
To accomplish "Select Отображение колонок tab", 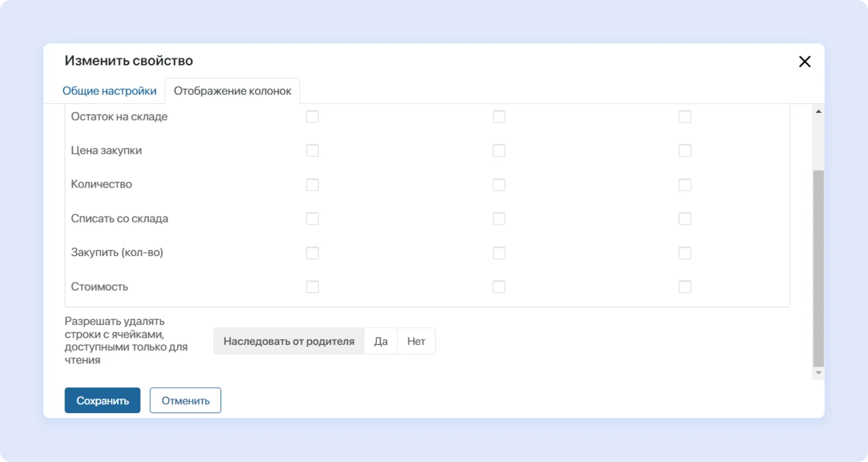I will click(x=232, y=91).
